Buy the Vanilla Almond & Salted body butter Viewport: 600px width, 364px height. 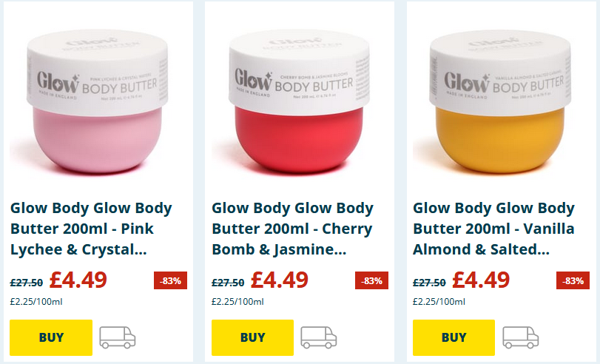click(454, 337)
